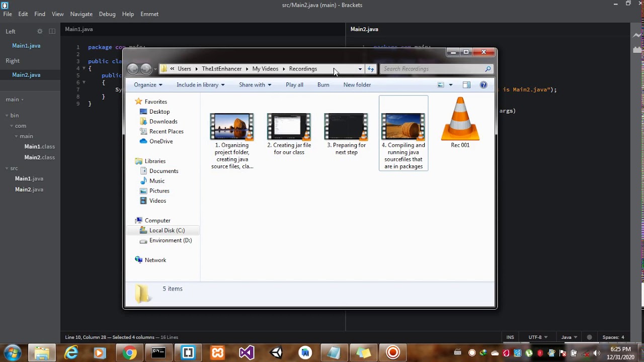The image size is (644, 362).
Task: Switch to Brackets via taskbar icon
Action: point(188,353)
